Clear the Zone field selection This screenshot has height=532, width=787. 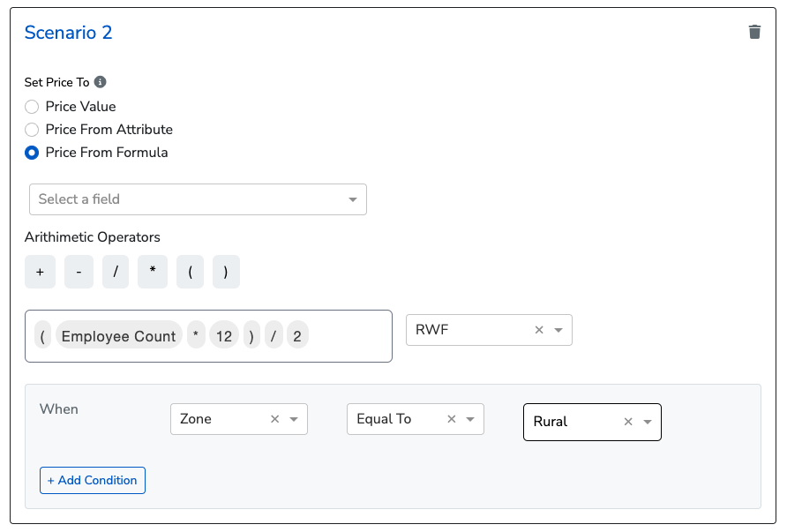pos(274,419)
